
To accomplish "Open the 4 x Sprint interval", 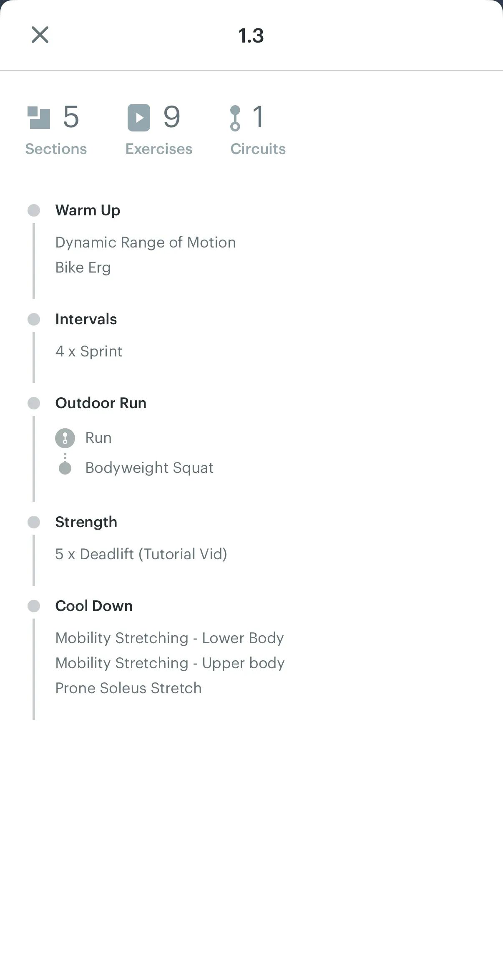I will (89, 351).
